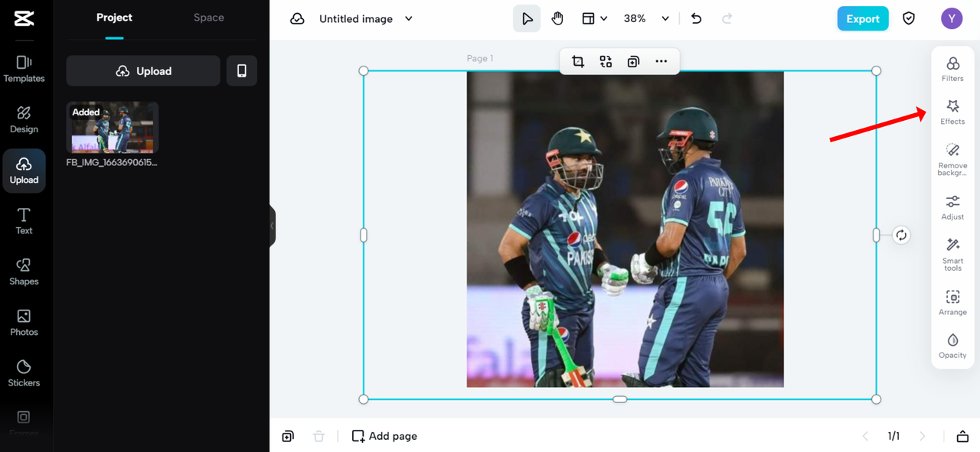Select the uploaded FB_IMG thumbnail
Image resolution: width=980 pixels, height=452 pixels.
click(113, 128)
